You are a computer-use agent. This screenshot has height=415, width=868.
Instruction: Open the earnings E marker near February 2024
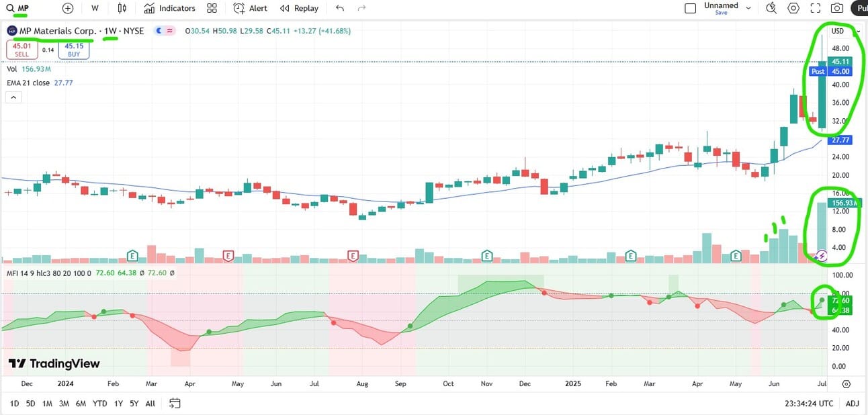coord(132,255)
